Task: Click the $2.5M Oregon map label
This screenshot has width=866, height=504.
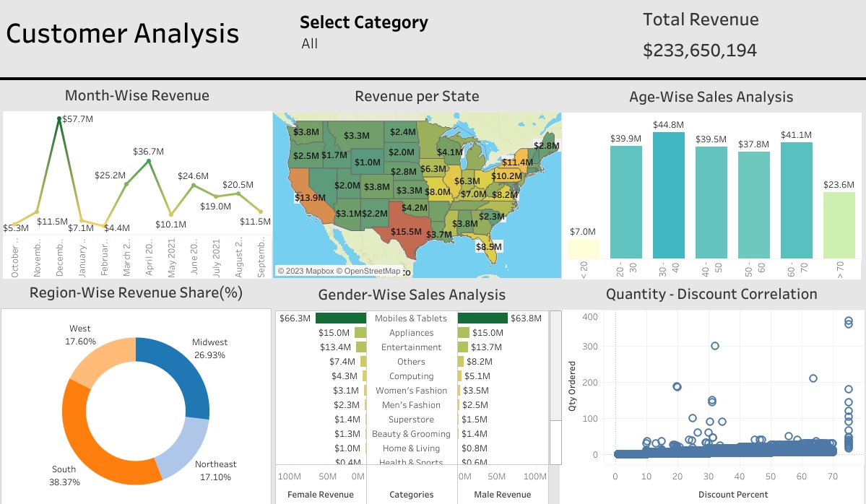Action: [x=306, y=155]
